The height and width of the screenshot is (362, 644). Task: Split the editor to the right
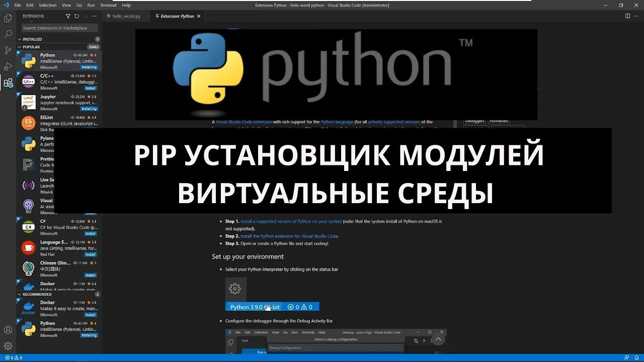tap(627, 16)
